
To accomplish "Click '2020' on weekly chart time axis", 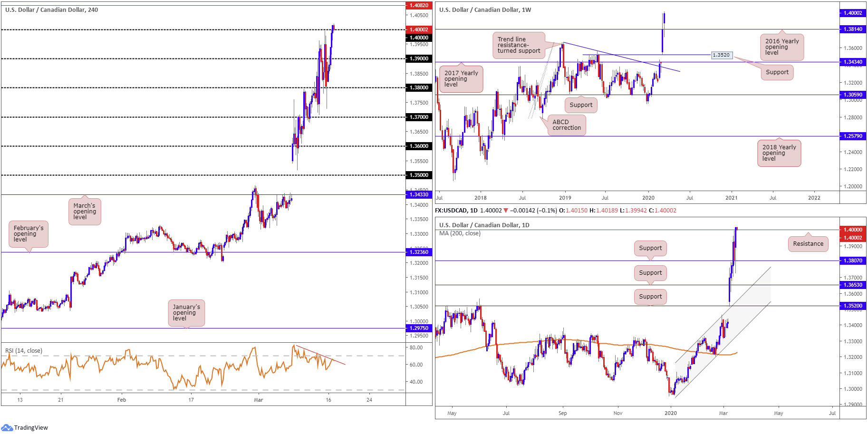I will click(x=648, y=198).
